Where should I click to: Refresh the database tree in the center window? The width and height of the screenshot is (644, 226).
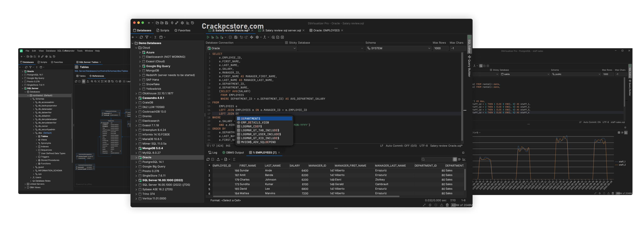141,37
